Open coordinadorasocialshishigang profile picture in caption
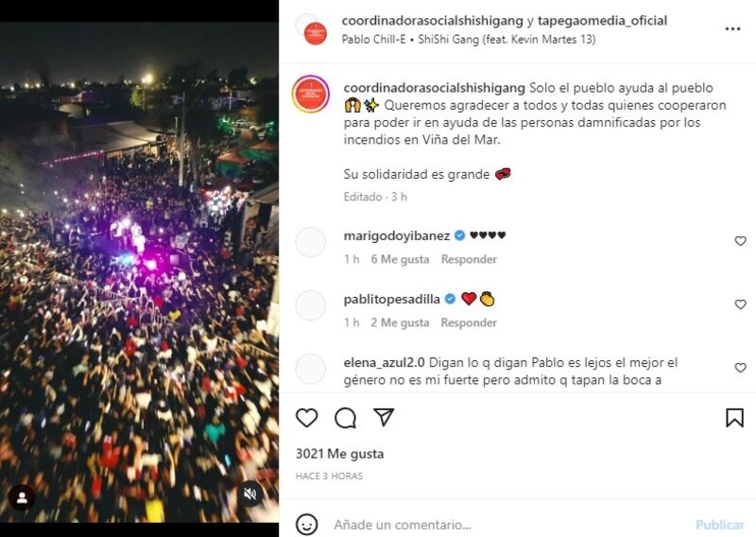Image resolution: width=756 pixels, height=537 pixels. coord(311,95)
